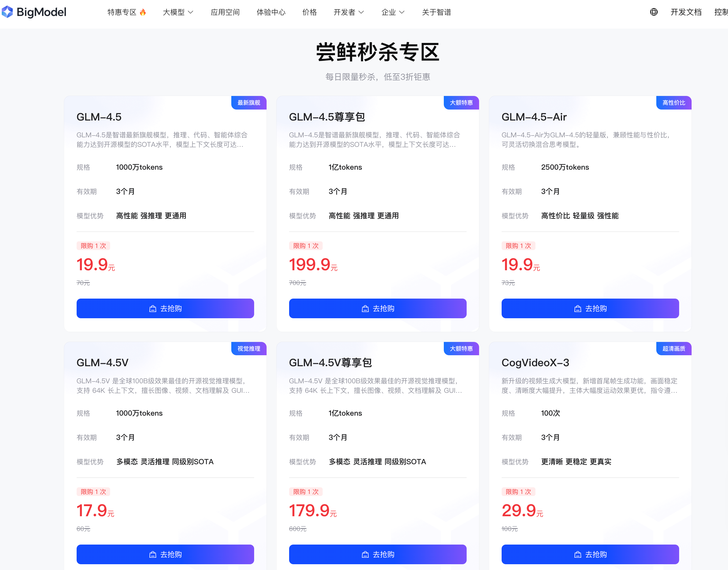Click the 2500万tokens spec value
728x570 pixels.
point(565,167)
